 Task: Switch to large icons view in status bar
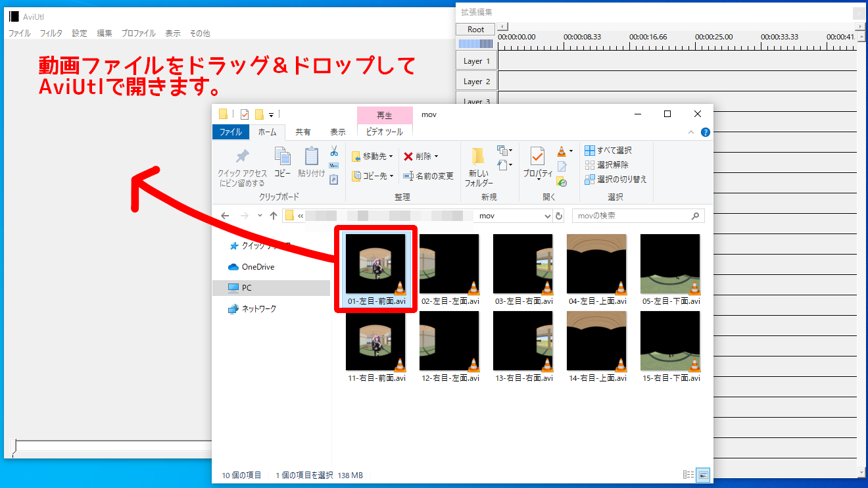tap(703, 475)
